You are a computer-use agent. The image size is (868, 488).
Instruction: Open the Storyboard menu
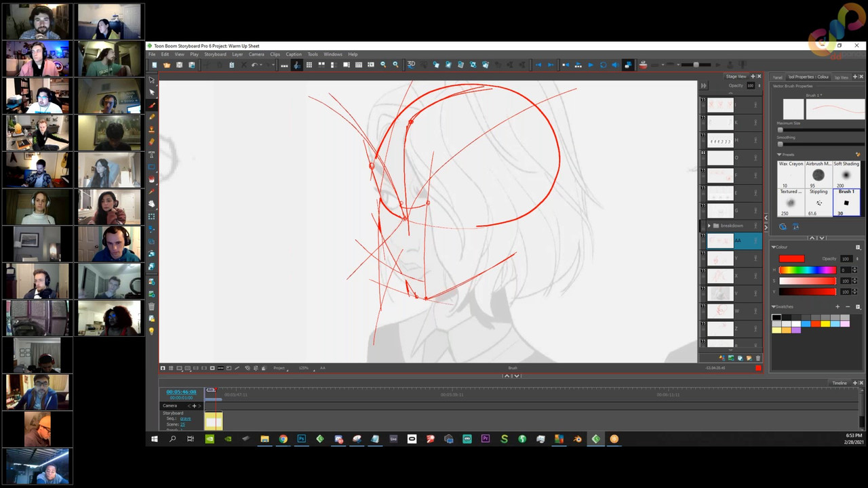coord(215,54)
